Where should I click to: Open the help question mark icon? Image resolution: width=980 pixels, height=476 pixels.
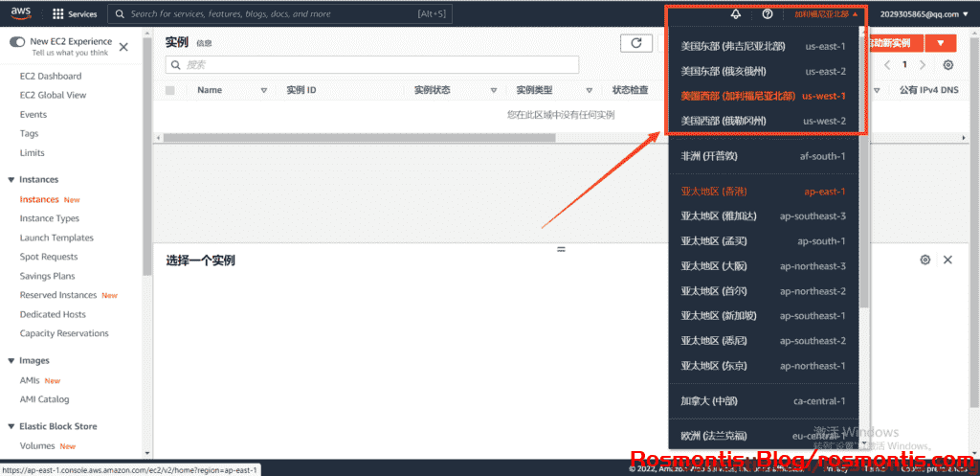coord(768,13)
